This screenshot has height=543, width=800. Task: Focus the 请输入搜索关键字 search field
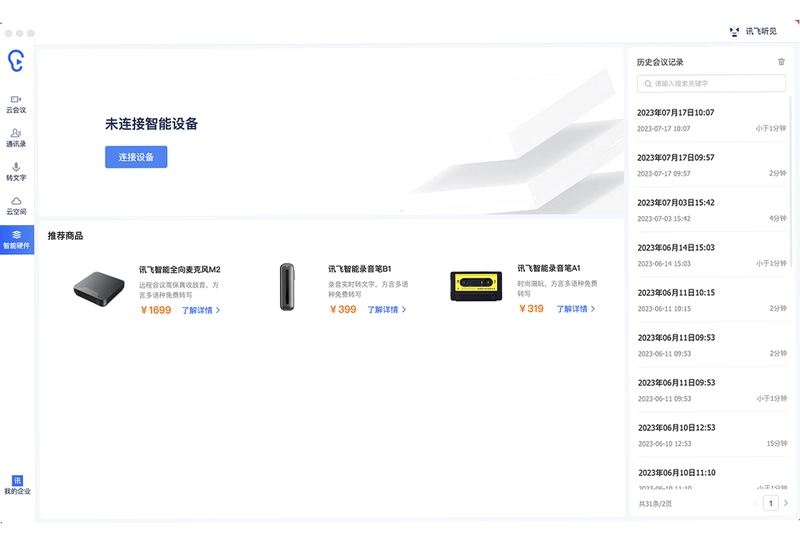[711, 84]
